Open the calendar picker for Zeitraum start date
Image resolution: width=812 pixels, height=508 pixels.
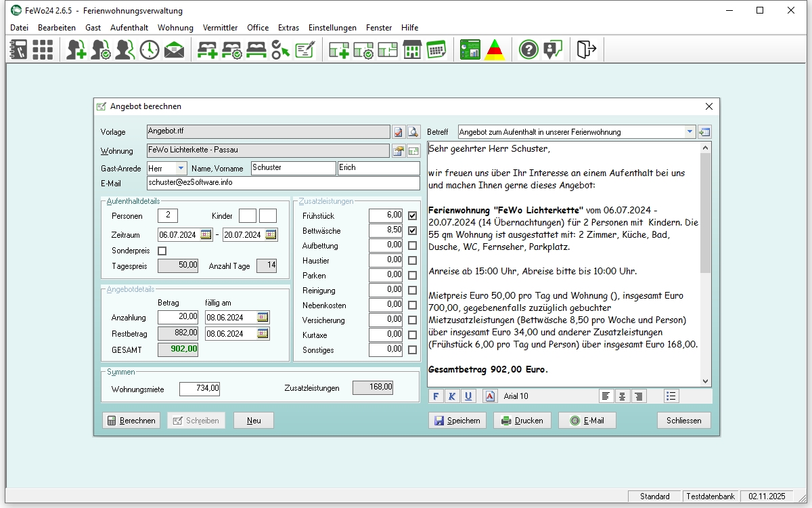(x=206, y=235)
